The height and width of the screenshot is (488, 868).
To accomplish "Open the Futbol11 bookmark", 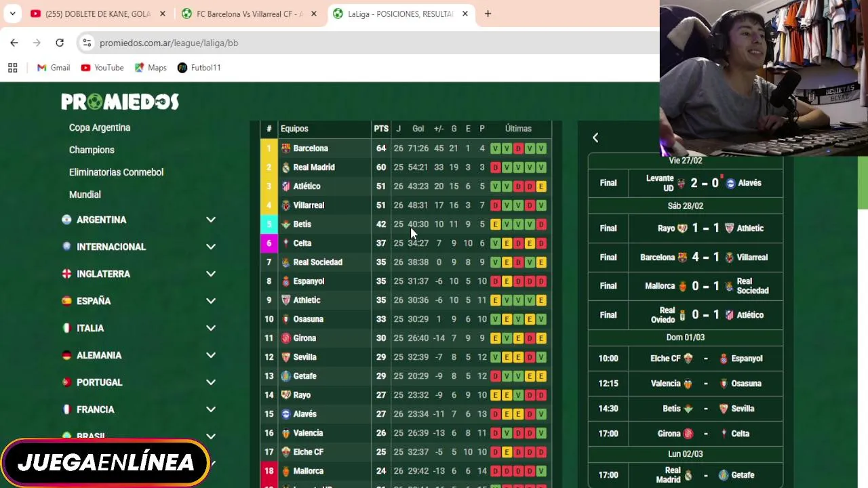I will tap(199, 68).
